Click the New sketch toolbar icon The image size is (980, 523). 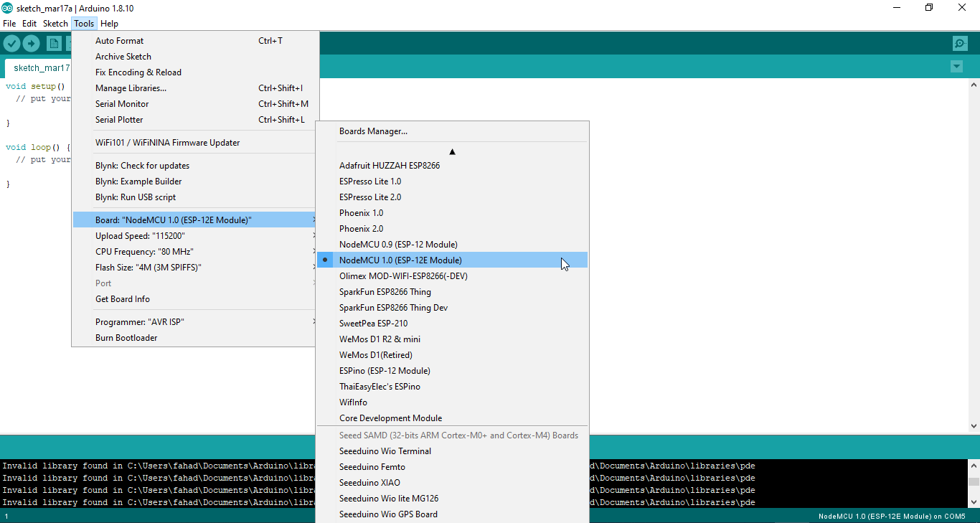point(54,43)
